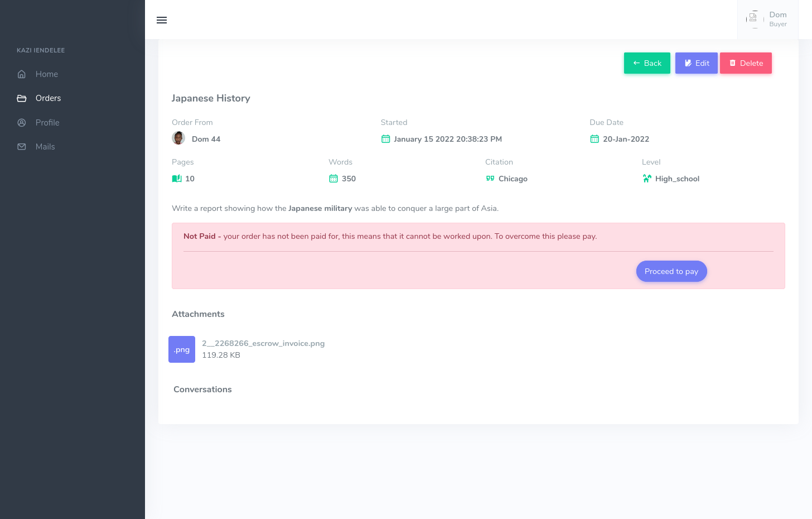Click the book icon next to Pages
This screenshot has height=519, width=812.
coord(177,179)
